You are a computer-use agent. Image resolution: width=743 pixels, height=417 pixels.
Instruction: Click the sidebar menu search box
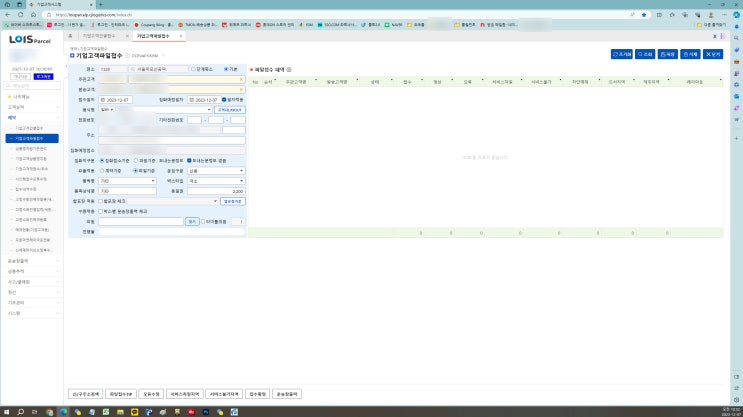pyautogui.click(x=32, y=86)
